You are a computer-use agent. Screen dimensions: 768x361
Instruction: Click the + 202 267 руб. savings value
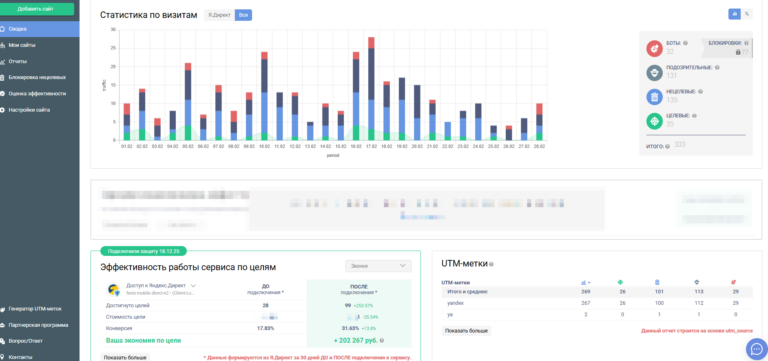point(356,340)
